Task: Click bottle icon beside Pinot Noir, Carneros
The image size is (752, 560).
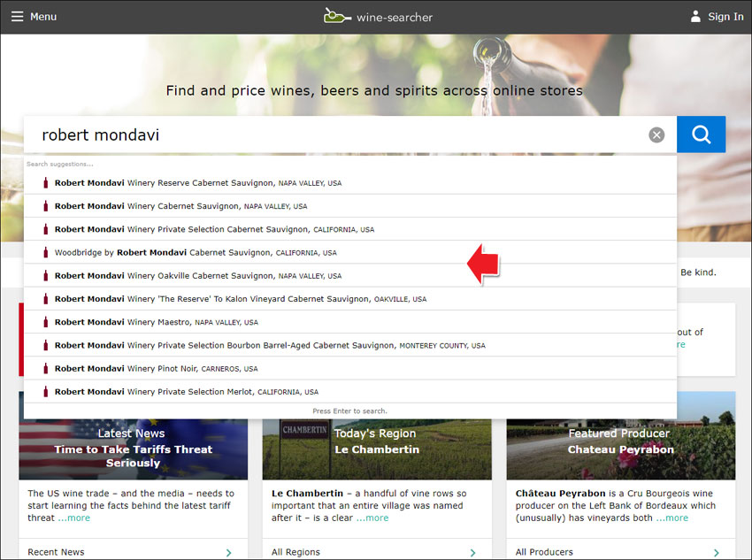Action: [45, 368]
